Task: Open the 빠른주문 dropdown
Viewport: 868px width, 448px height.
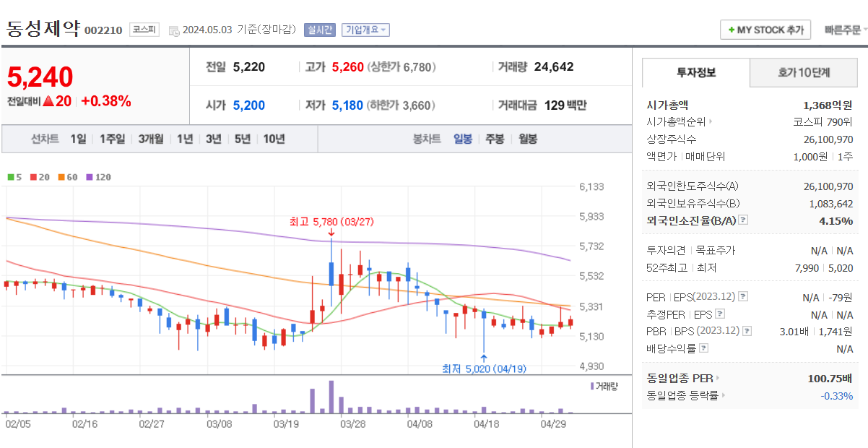Action: (846, 30)
